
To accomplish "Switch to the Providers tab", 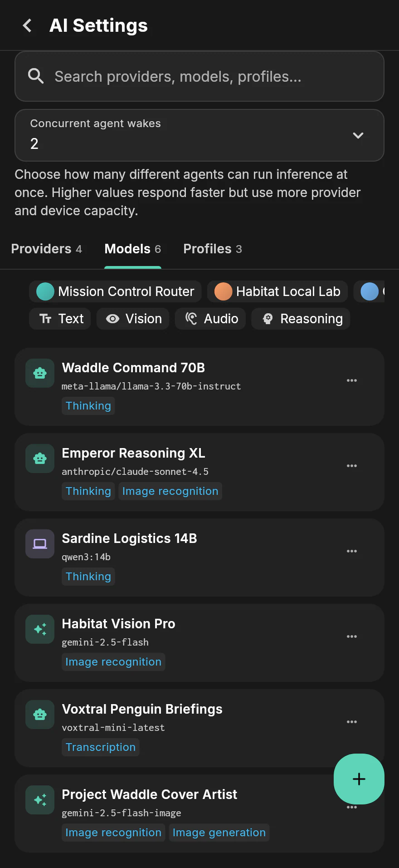I will [46, 249].
